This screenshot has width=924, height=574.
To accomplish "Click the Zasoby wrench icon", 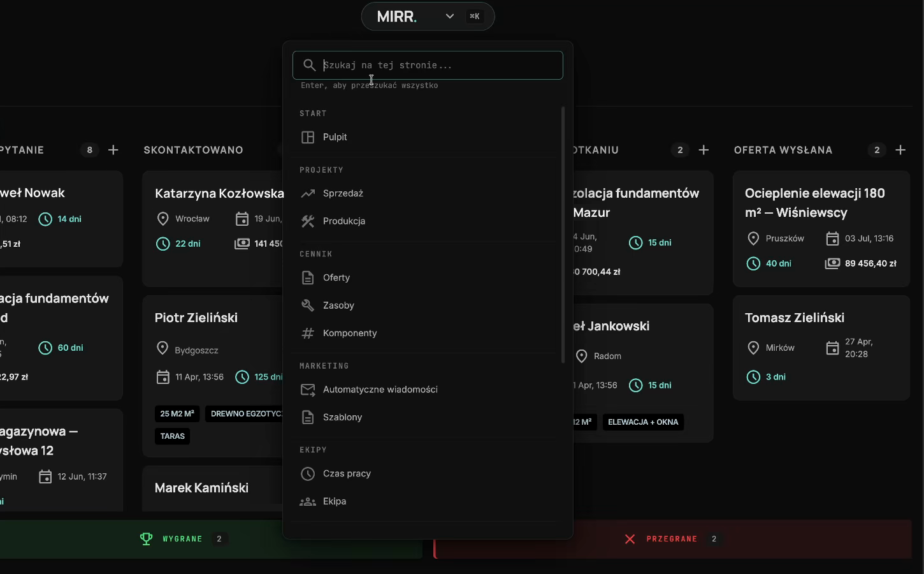I will [308, 305].
